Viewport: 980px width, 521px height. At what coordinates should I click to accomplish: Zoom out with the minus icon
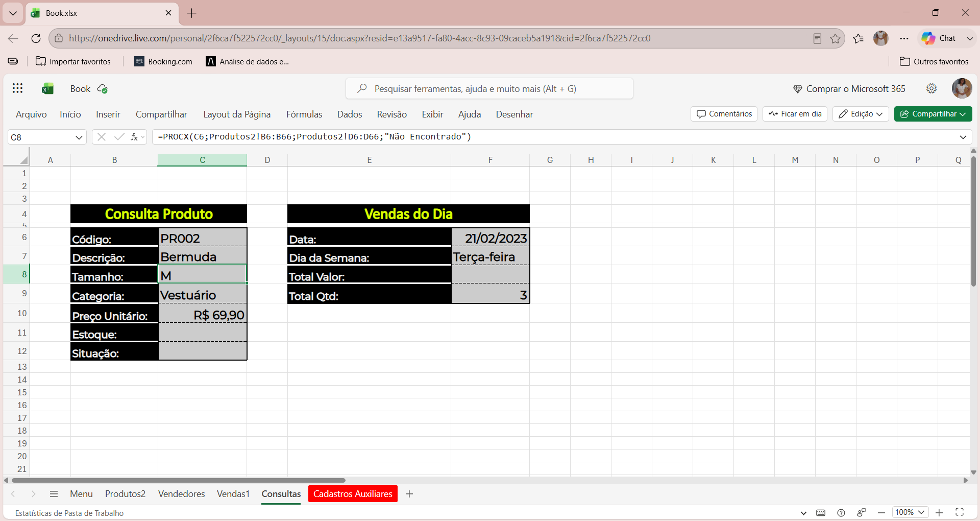(881, 512)
